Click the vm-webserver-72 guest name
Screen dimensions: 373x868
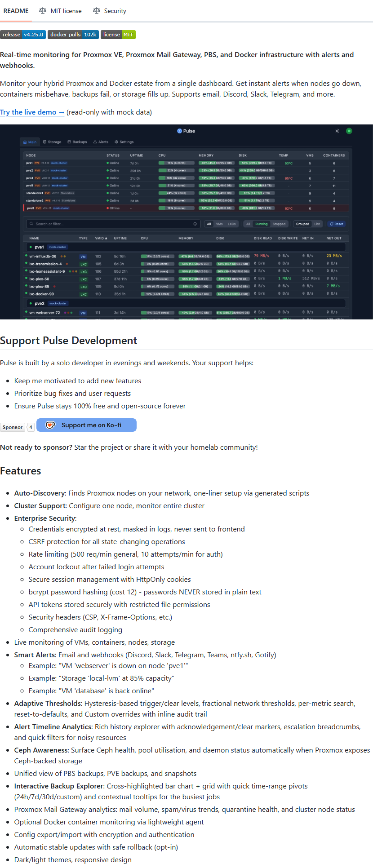pos(44,313)
